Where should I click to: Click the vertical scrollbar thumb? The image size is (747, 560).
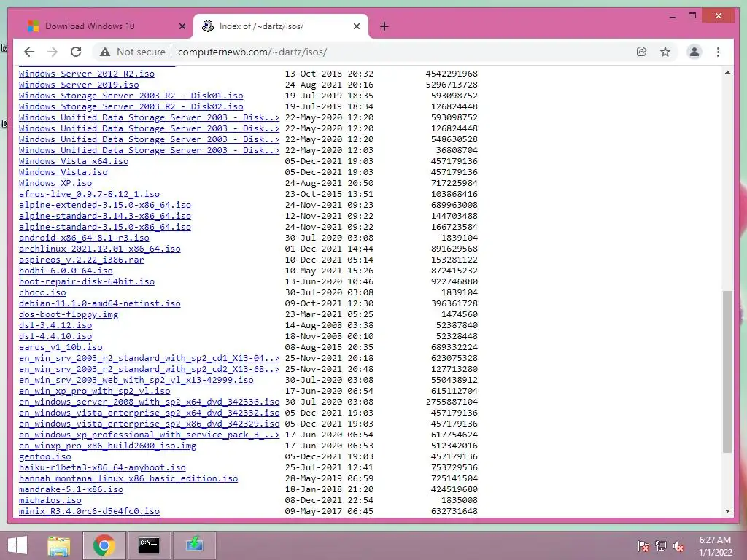pyautogui.click(x=727, y=371)
